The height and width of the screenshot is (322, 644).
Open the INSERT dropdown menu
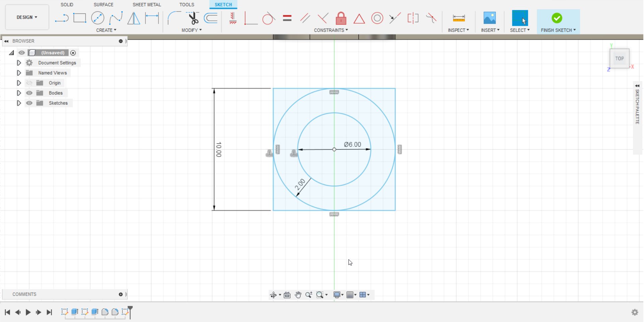click(x=490, y=30)
